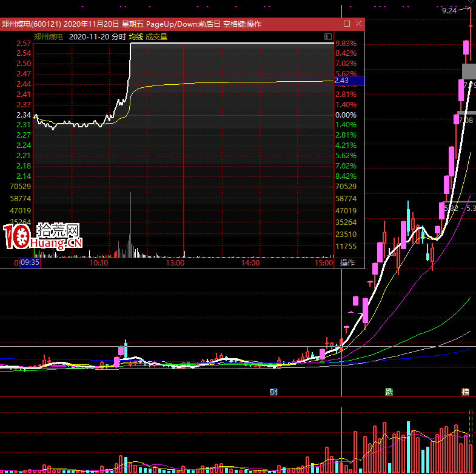
Task: Maximize the 郑州煤电 intraday popup window
Action: point(347,24)
